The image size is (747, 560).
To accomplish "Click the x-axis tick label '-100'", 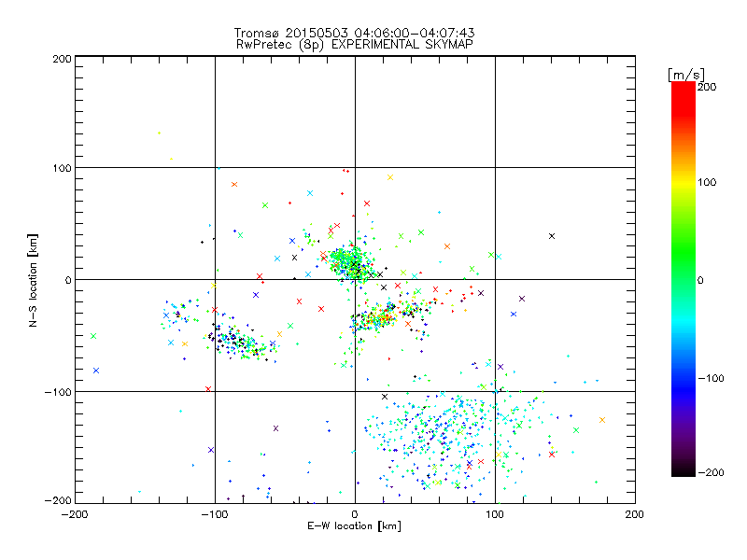I will (215, 514).
